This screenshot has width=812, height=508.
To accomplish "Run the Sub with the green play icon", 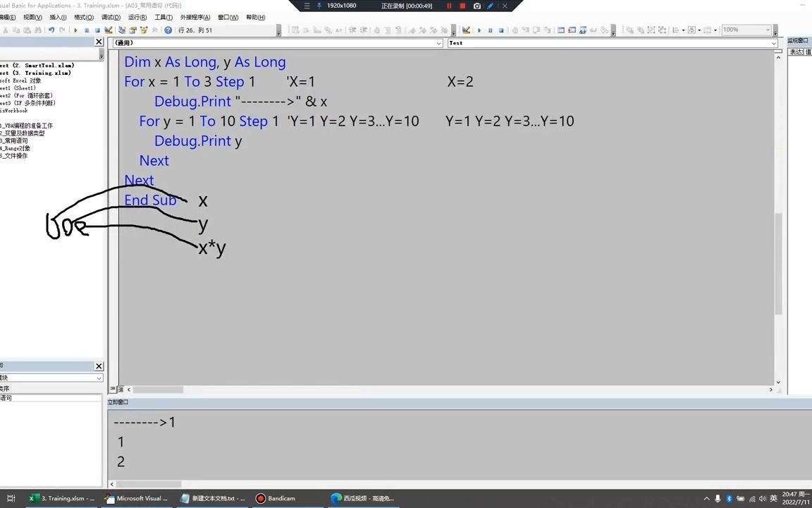I will coord(75,30).
